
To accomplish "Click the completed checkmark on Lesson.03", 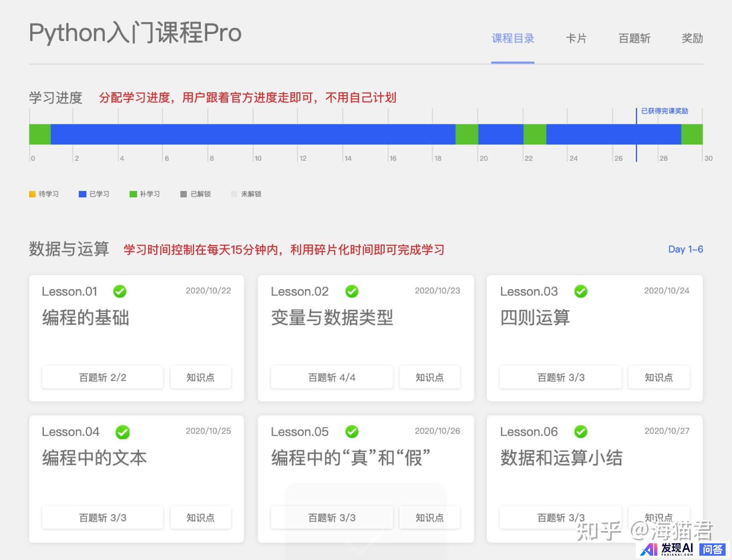I will 580,292.
